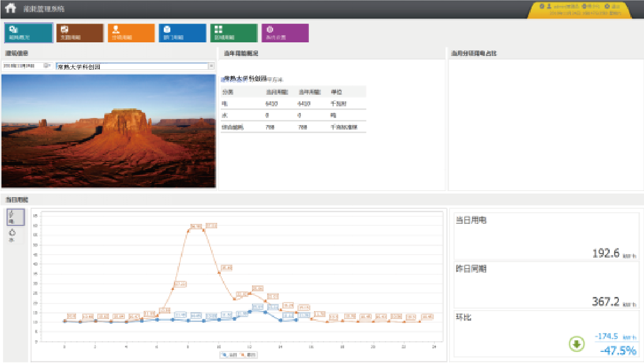
Task: Open the date picker calendar icon
Action: pos(46,66)
